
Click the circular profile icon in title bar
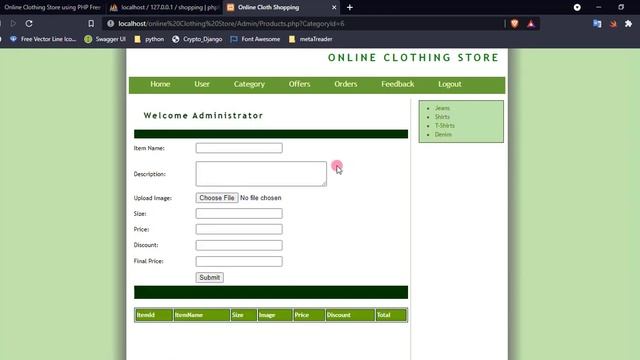(577, 7)
